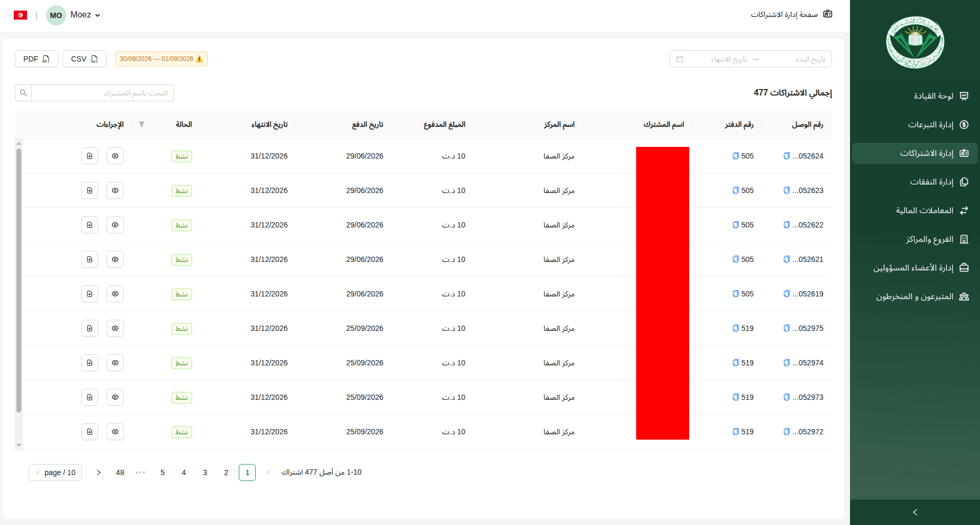Copy receipt number 052624 with copy icon

tap(786, 156)
